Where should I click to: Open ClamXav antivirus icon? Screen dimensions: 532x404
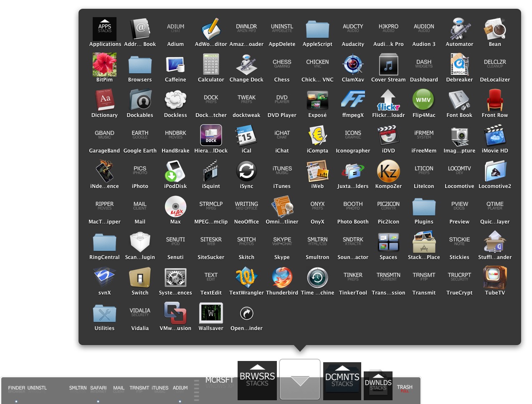point(353,64)
